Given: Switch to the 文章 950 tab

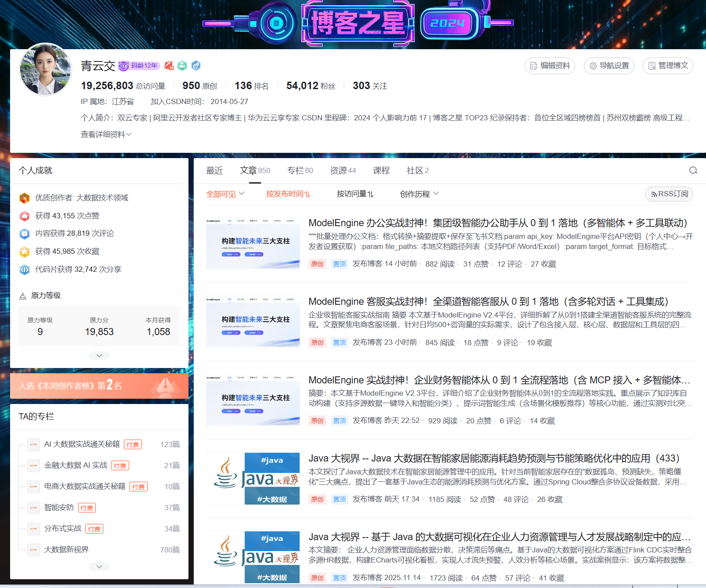Looking at the screenshot, I should click(x=255, y=170).
